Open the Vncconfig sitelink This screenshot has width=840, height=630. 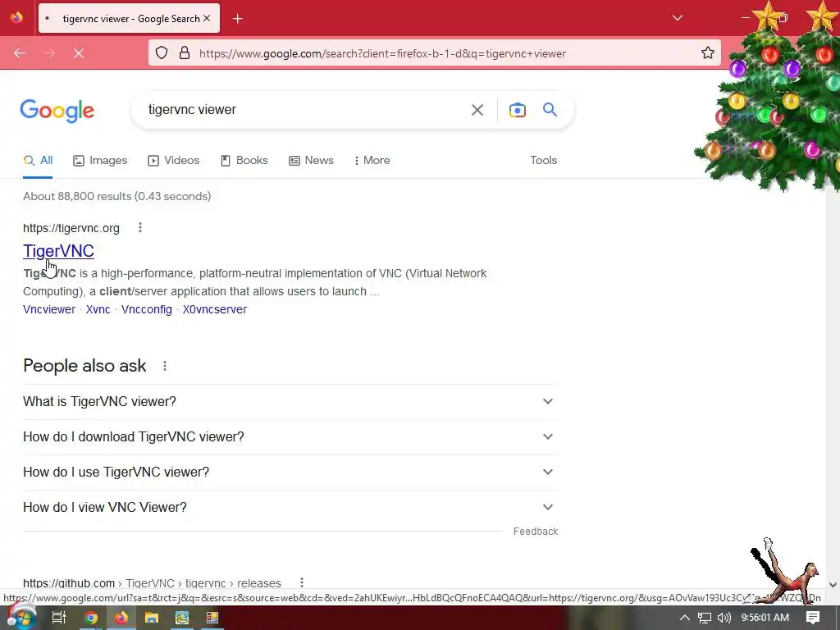(x=147, y=309)
